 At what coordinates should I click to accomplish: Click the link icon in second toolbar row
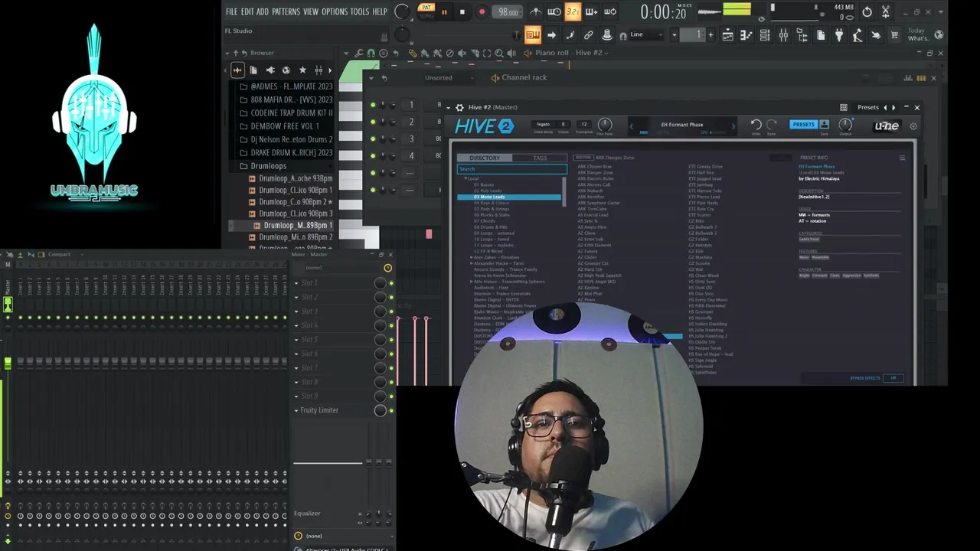pos(589,35)
